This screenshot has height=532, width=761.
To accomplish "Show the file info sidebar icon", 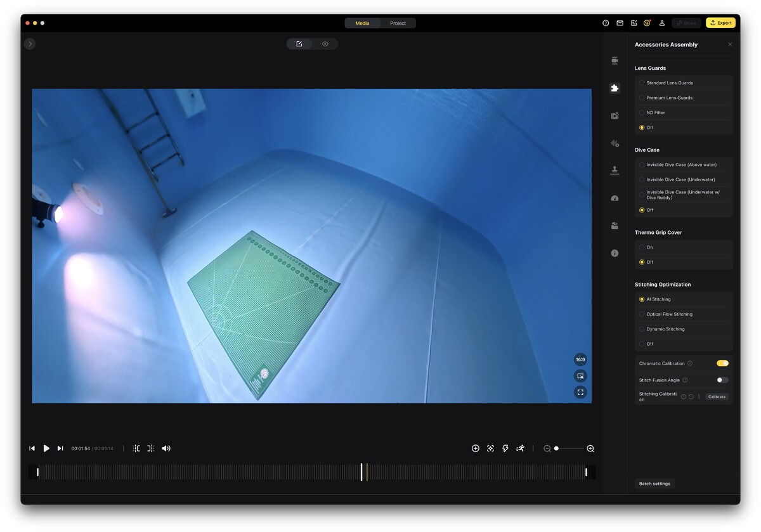I will [615, 253].
